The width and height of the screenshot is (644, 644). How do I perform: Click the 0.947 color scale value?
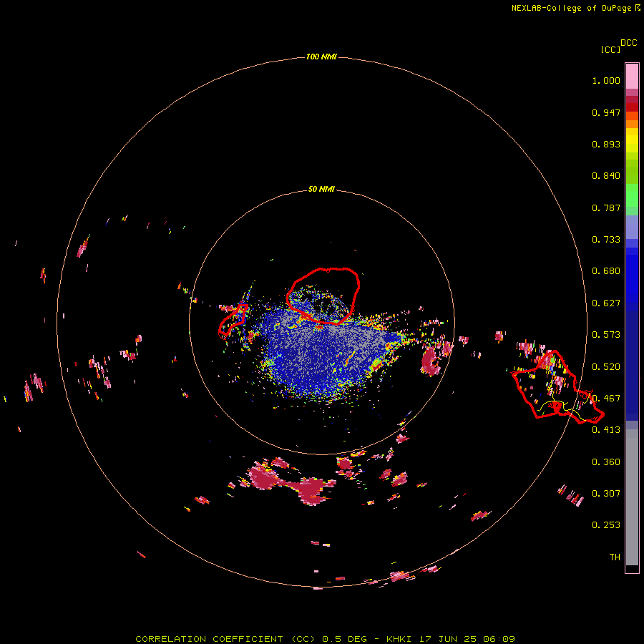coord(606,112)
